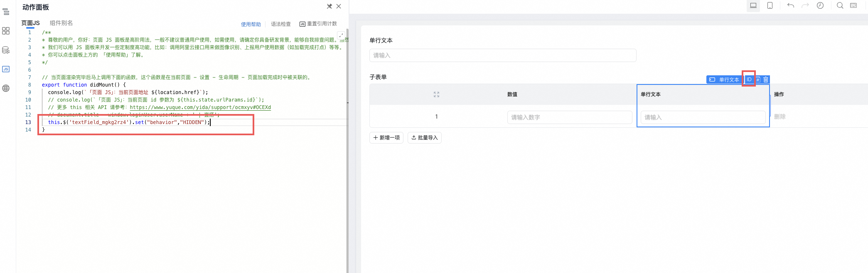Click code line 13 with textField_mgkg2rz4

pos(129,122)
